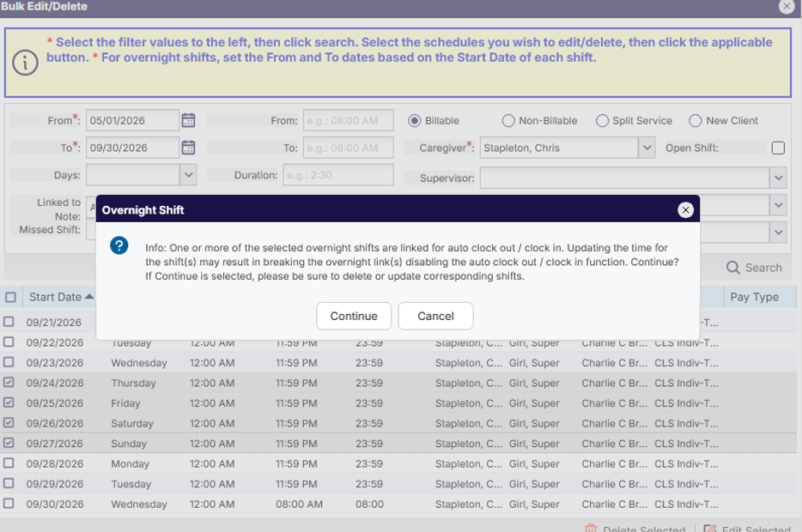The height and width of the screenshot is (532, 802).
Task: Open calendar picker for From date
Action: [x=188, y=120]
